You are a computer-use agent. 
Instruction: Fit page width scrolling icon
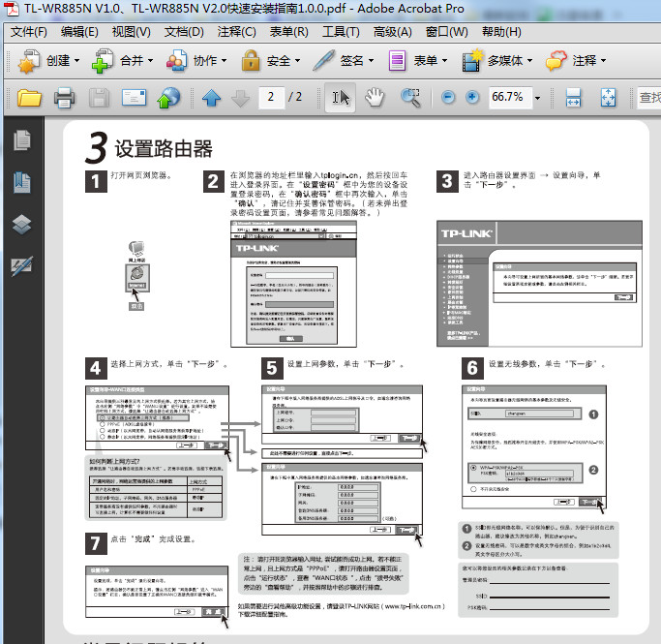click(573, 98)
